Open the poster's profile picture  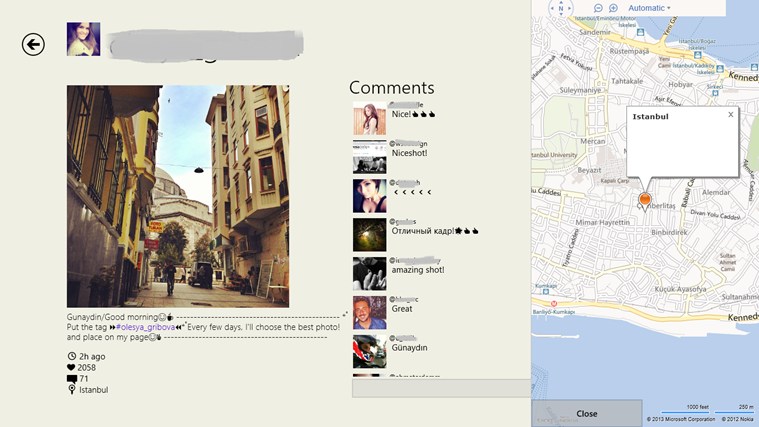[x=83, y=39]
